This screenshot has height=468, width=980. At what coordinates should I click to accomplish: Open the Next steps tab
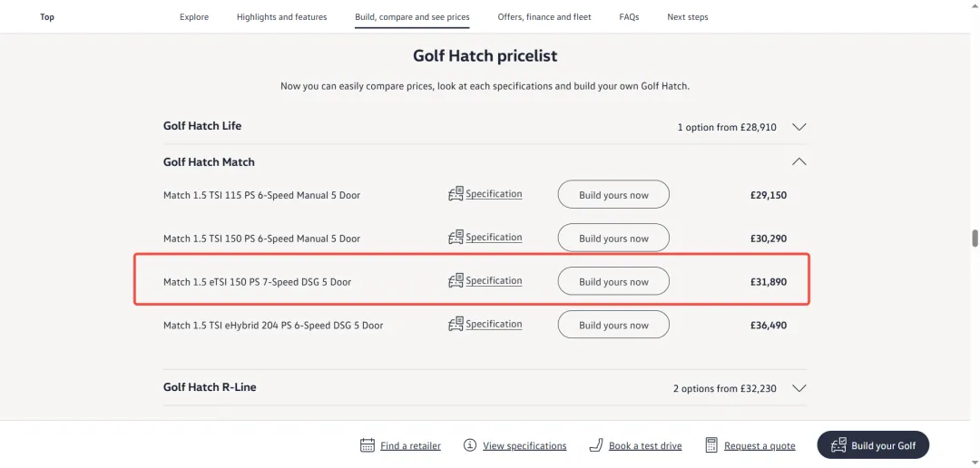pos(688,17)
